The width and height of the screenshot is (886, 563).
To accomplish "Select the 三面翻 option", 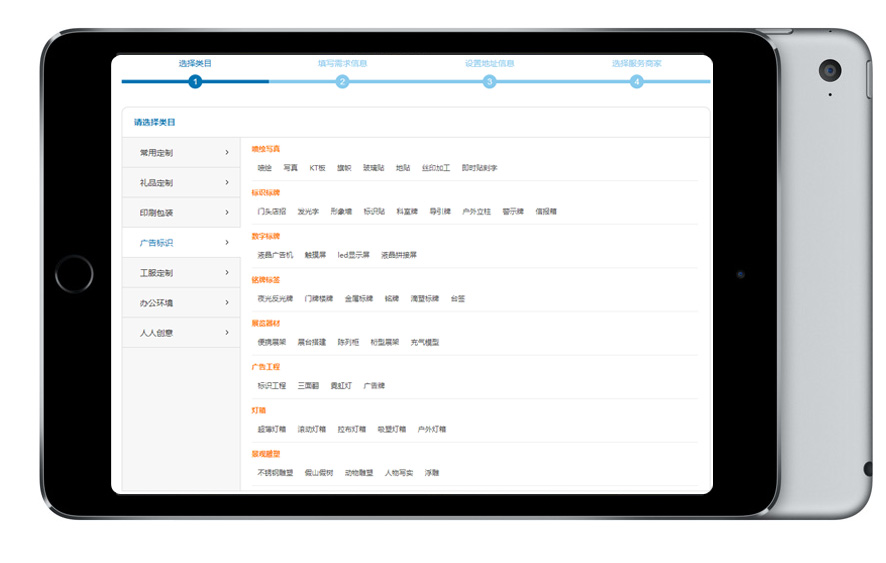I will [308, 385].
